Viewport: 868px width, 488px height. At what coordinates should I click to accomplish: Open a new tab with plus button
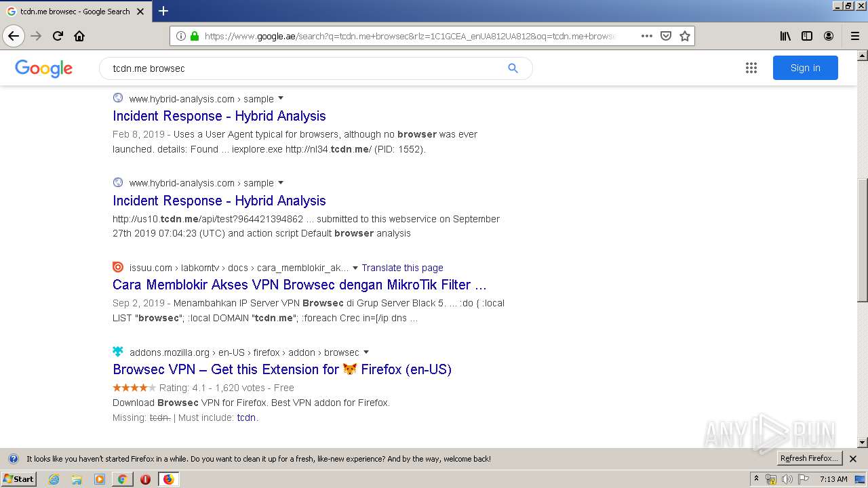(x=163, y=11)
